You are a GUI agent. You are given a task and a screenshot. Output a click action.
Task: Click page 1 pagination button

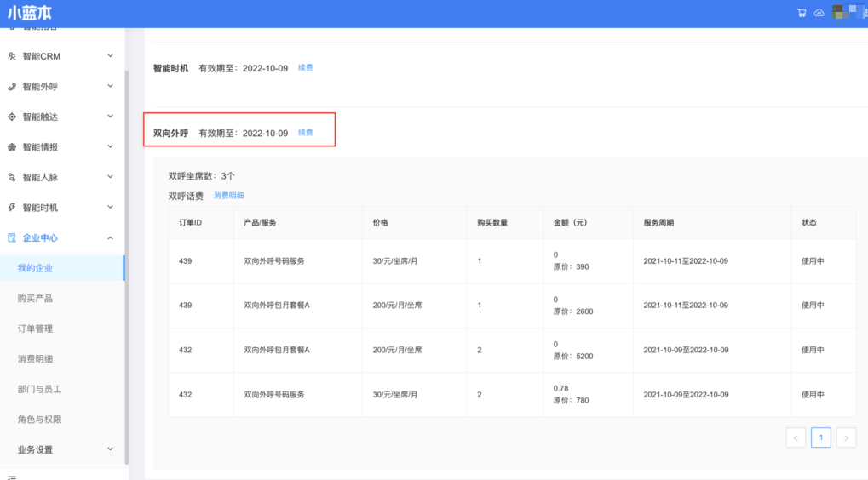pyautogui.click(x=820, y=437)
